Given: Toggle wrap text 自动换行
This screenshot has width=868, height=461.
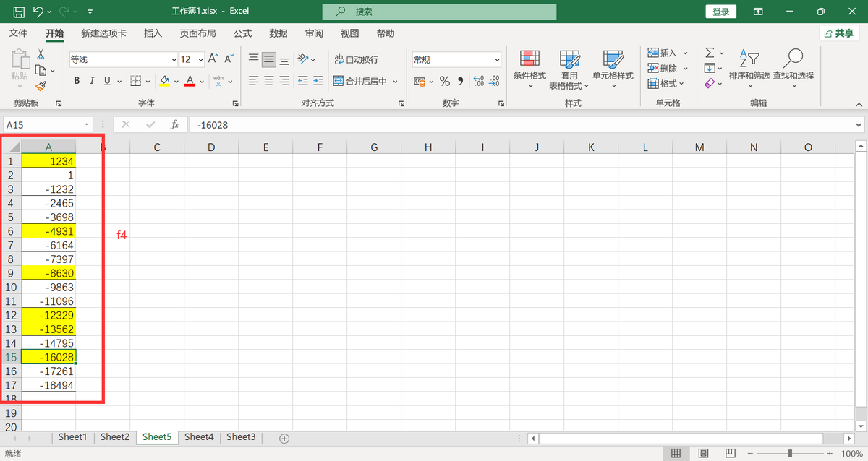Looking at the screenshot, I should point(357,59).
